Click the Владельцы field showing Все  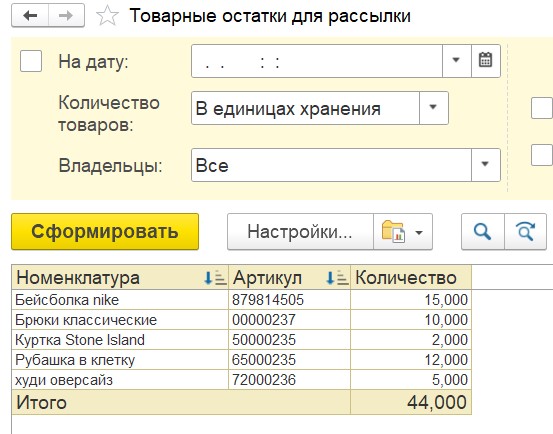pyautogui.click(x=331, y=165)
